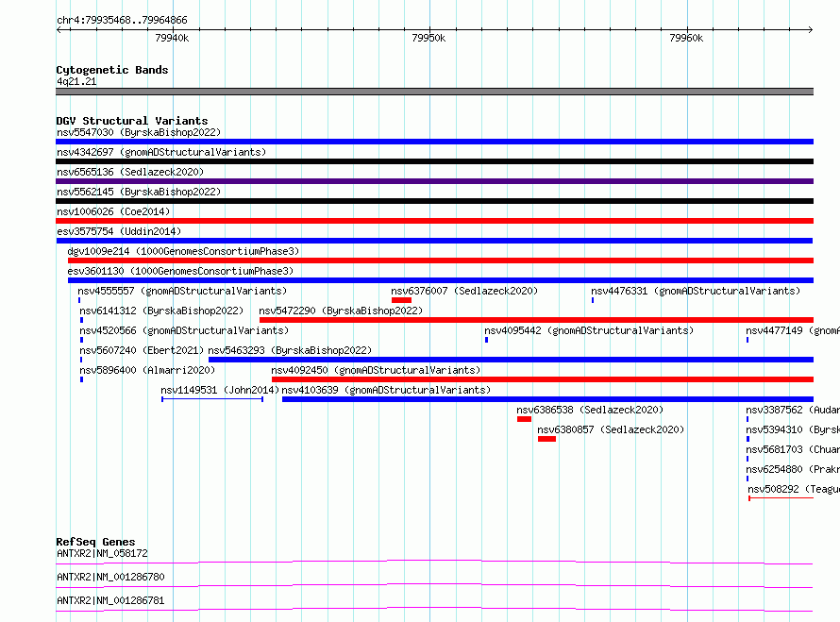Select esv3575754 (Uddin2014) variant label
The width and height of the screenshot is (840, 622).
[119, 231]
